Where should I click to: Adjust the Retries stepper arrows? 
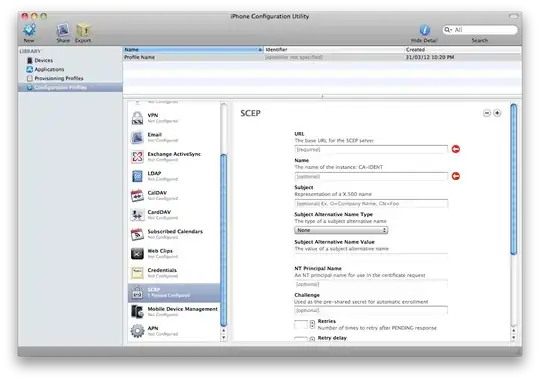tap(312, 324)
